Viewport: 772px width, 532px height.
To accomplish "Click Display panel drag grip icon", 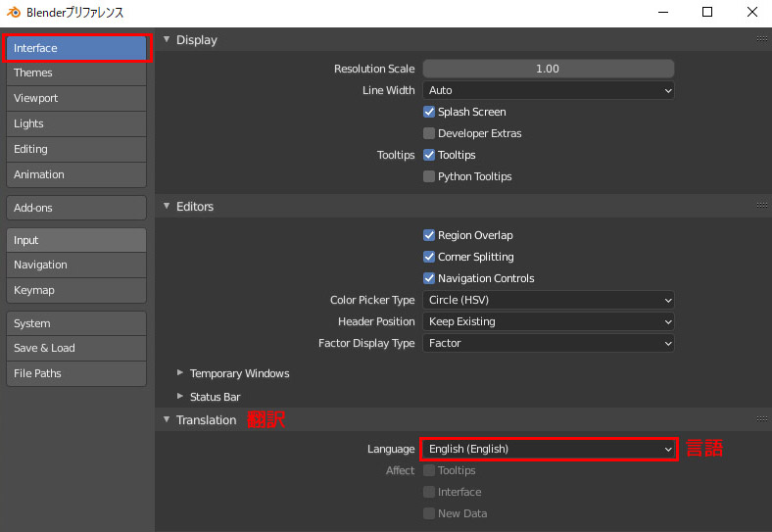I will click(x=761, y=39).
